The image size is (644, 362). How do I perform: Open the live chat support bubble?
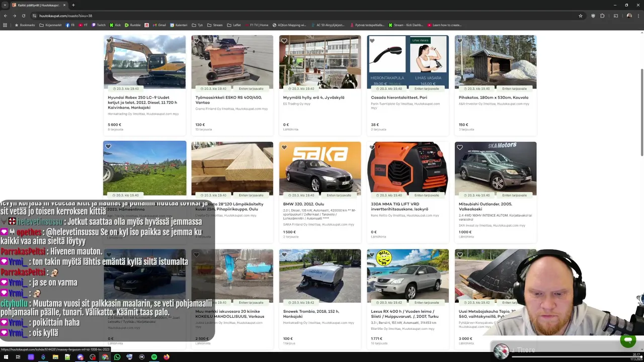point(627,340)
